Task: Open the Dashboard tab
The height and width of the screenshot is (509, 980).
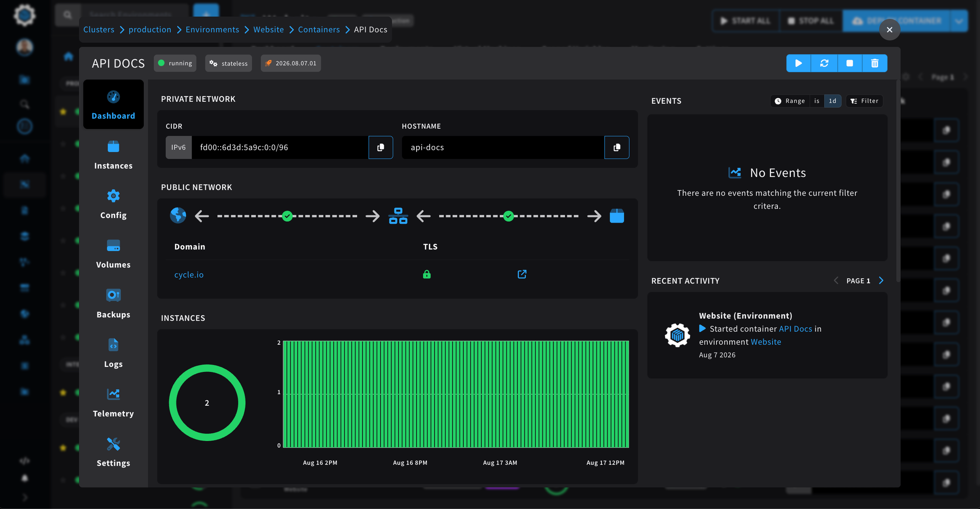Action: point(114,105)
